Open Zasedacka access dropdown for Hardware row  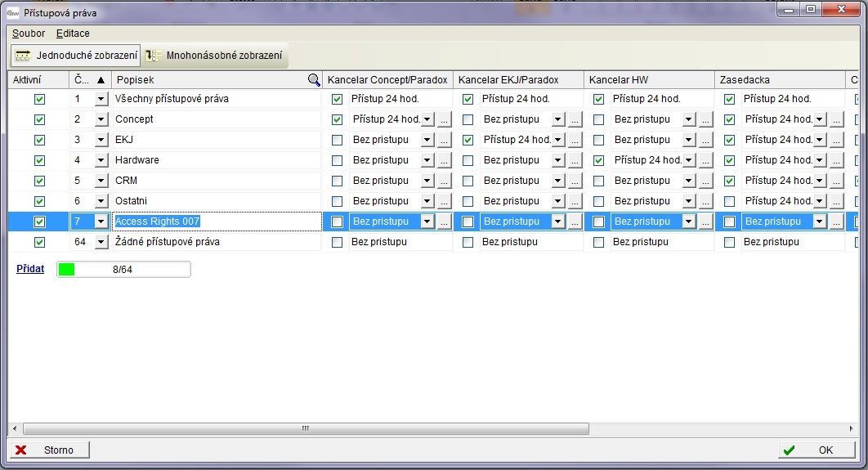tap(819, 160)
